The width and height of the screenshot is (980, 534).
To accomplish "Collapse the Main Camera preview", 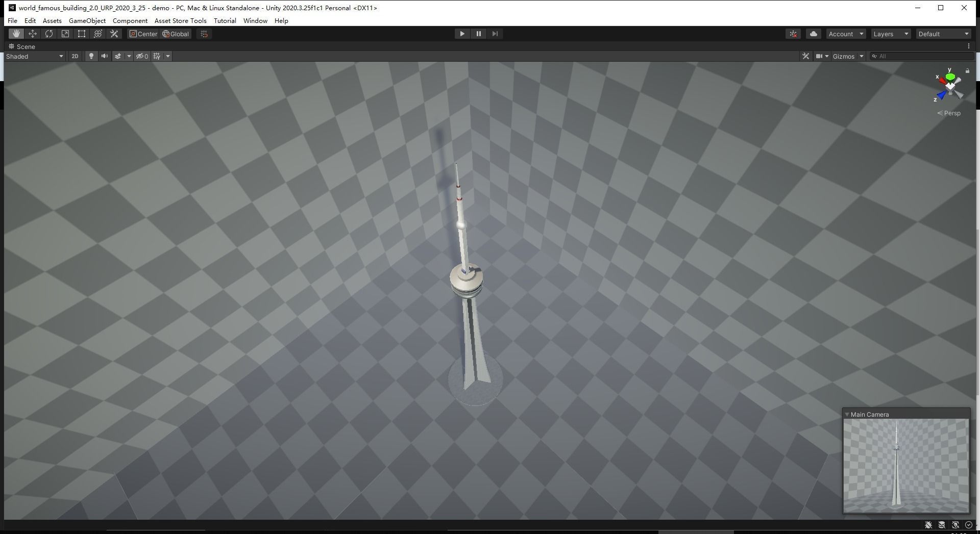I will point(847,414).
